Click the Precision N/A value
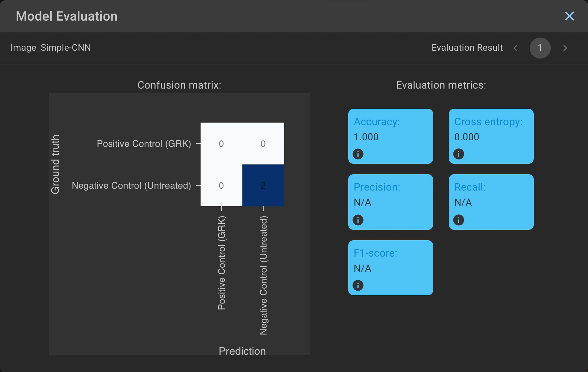The height and width of the screenshot is (372, 588). point(363,202)
